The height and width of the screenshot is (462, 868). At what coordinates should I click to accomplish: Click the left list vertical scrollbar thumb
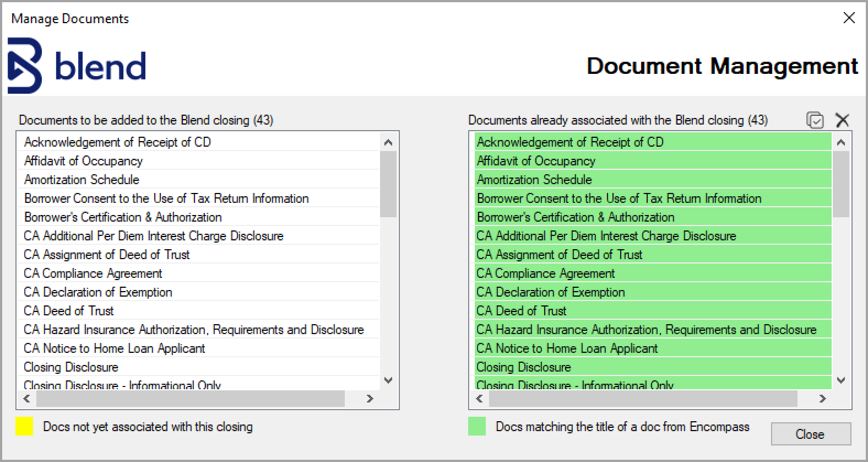coord(388,184)
